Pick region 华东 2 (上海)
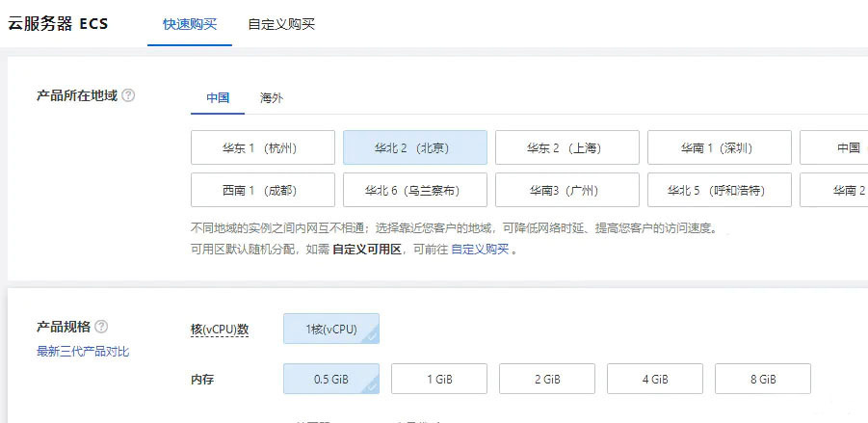This screenshot has width=868, height=423. pyautogui.click(x=567, y=148)
